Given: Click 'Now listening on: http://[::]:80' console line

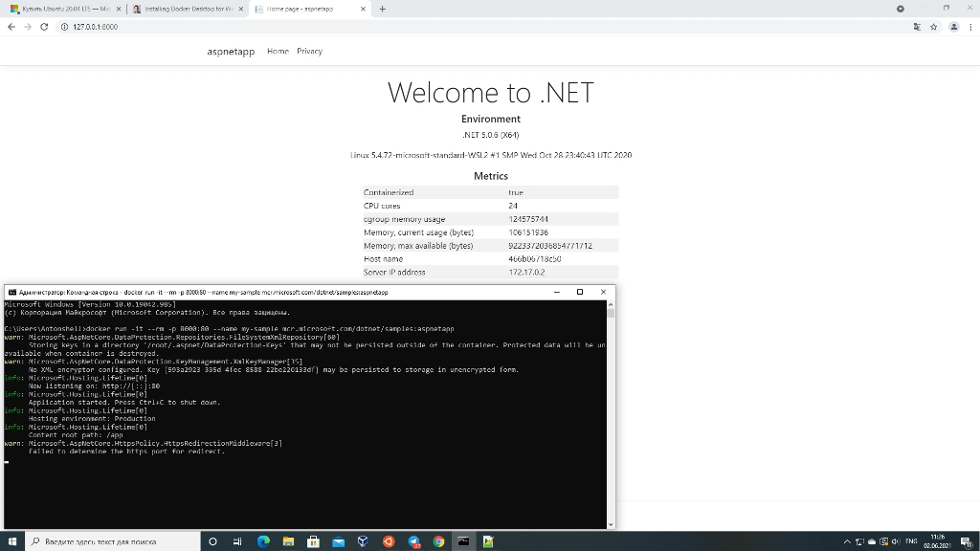Looking at the screenshot, I should coord(94,386).
